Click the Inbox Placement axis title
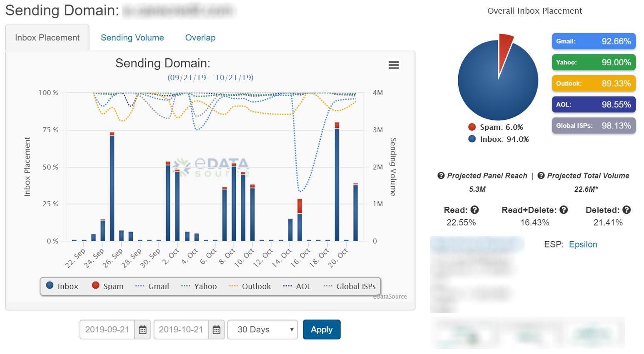 pos(27,167)
